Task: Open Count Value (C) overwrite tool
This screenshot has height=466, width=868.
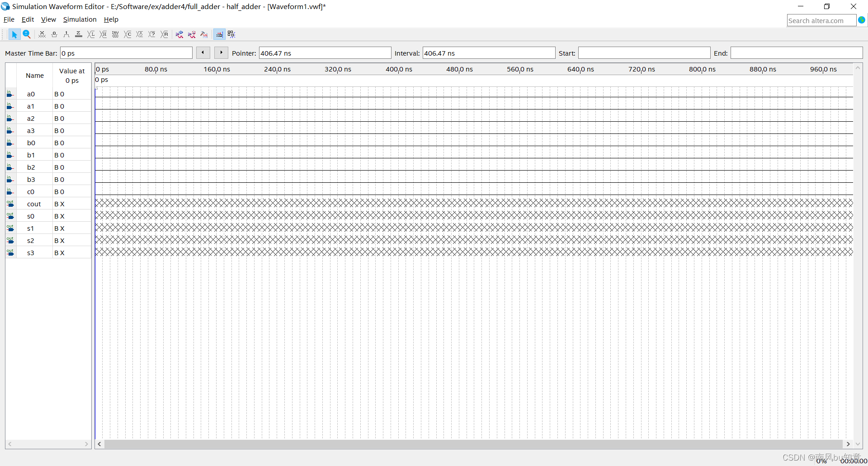Action: click(128, 34)
